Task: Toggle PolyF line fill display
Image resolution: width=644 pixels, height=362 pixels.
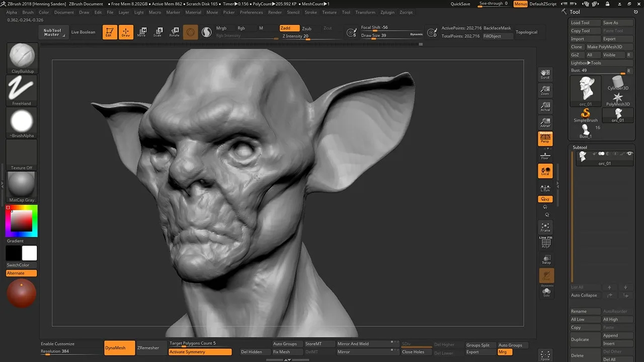Action: (x=545, y=243)
